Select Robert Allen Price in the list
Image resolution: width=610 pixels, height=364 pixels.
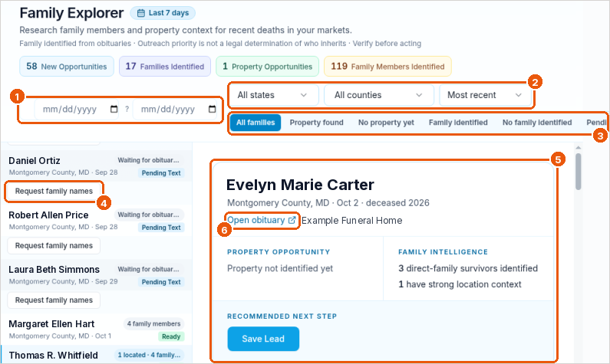tap(96, 220)
